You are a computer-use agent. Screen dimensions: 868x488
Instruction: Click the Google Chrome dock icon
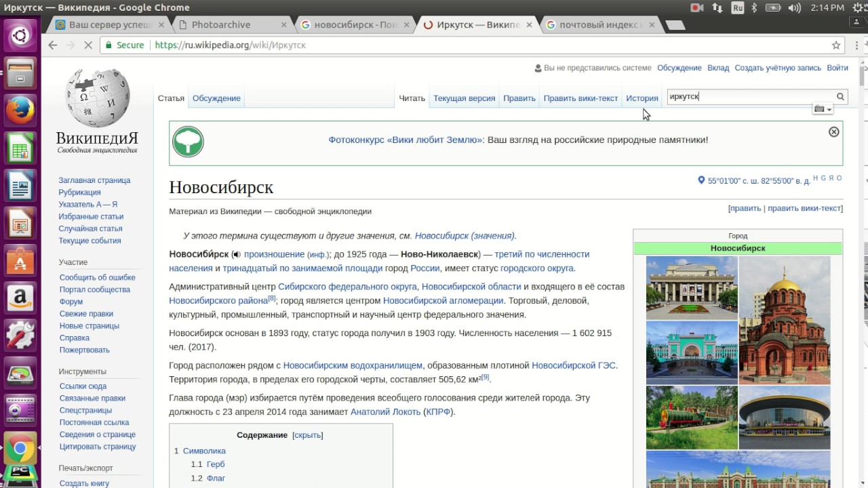(20, 447)
